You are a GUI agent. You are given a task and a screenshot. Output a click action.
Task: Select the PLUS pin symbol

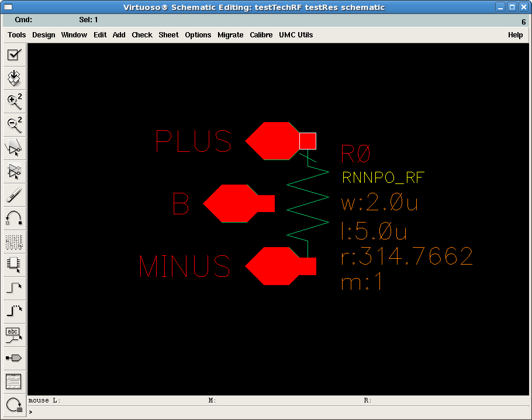point(280,141)
